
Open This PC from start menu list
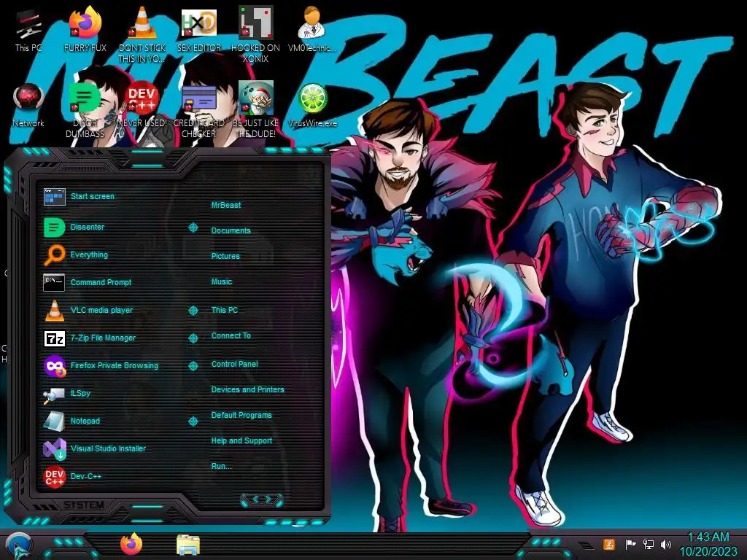click(x=225, y=310)
